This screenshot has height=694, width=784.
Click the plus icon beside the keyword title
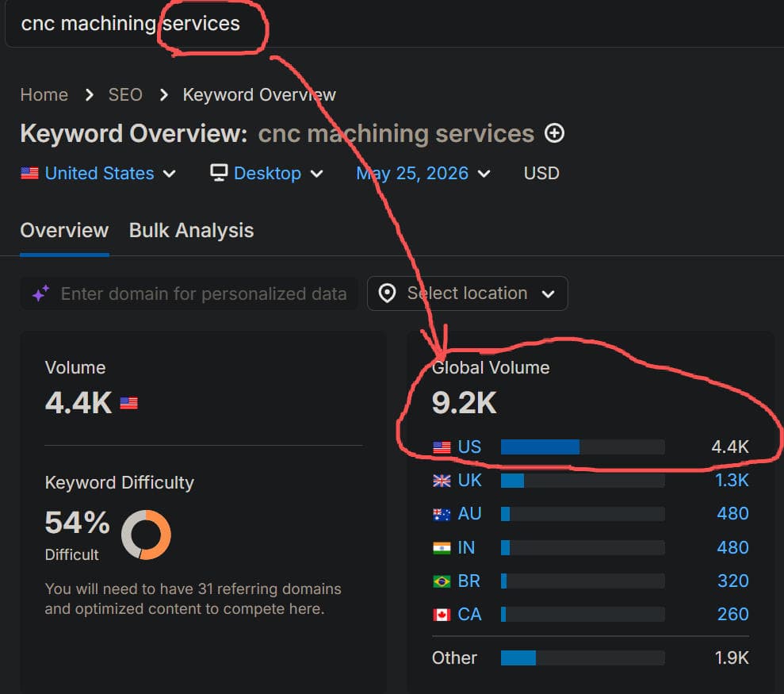[554, 133]
